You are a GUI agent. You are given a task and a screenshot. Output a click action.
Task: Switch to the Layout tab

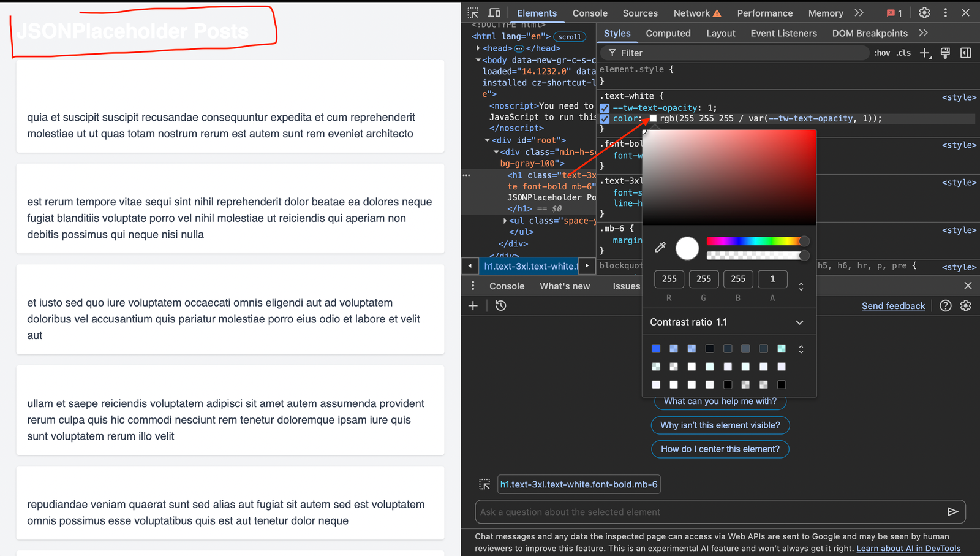(x=721, y=33)
